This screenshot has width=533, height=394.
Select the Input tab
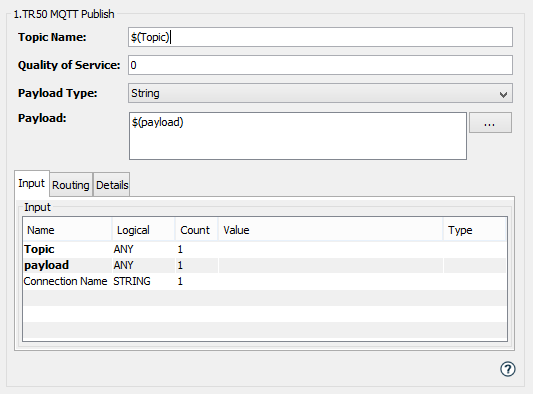click(x=32, y=183)
